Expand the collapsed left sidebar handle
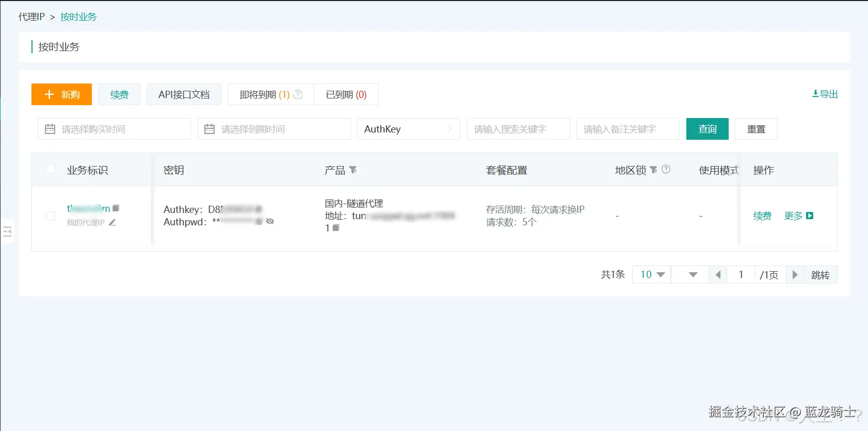The width and height of the screenshot is (868, 431). [7, 231]
